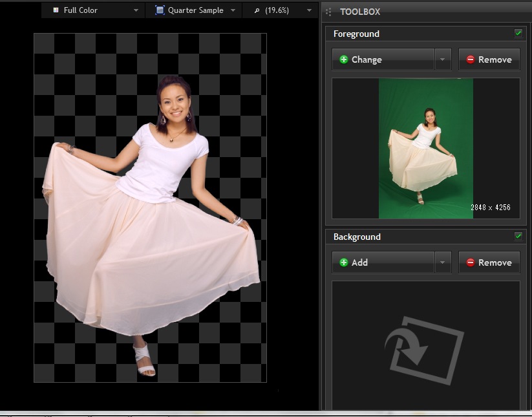Expand the Quarter Sample dropdown arrow
Screen dimensions: 532x417
tap(233, 11)
